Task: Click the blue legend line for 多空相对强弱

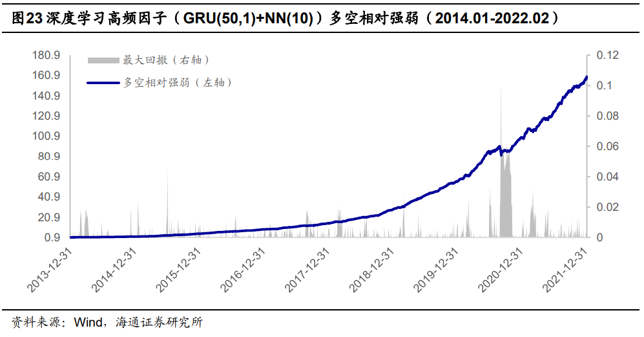Action: 103,83
